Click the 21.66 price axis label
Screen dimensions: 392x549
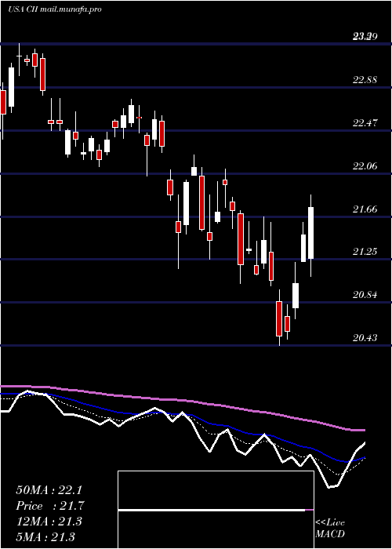[365, 209]
